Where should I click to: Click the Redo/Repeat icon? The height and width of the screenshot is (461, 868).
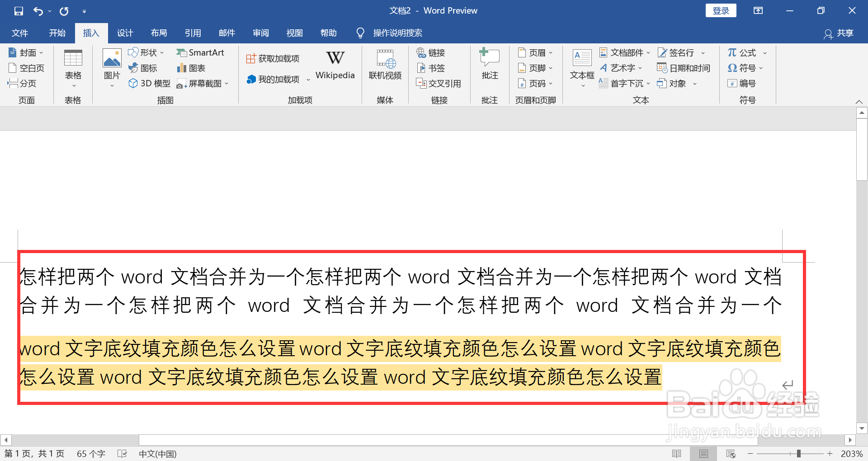64,11
